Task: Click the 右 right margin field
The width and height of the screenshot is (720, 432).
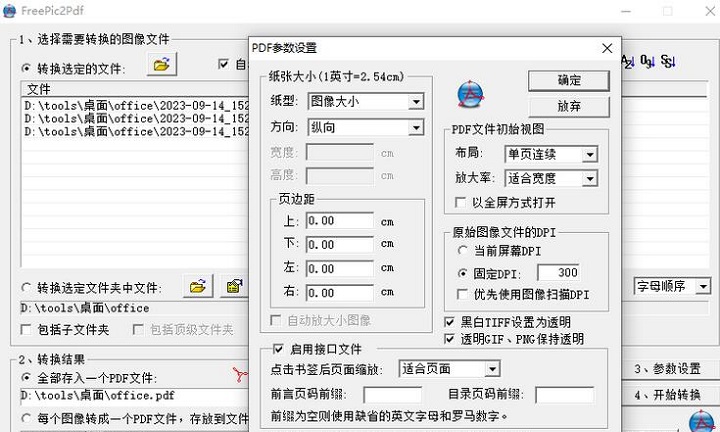Action: pyautogui.click(x=340, y=293)
